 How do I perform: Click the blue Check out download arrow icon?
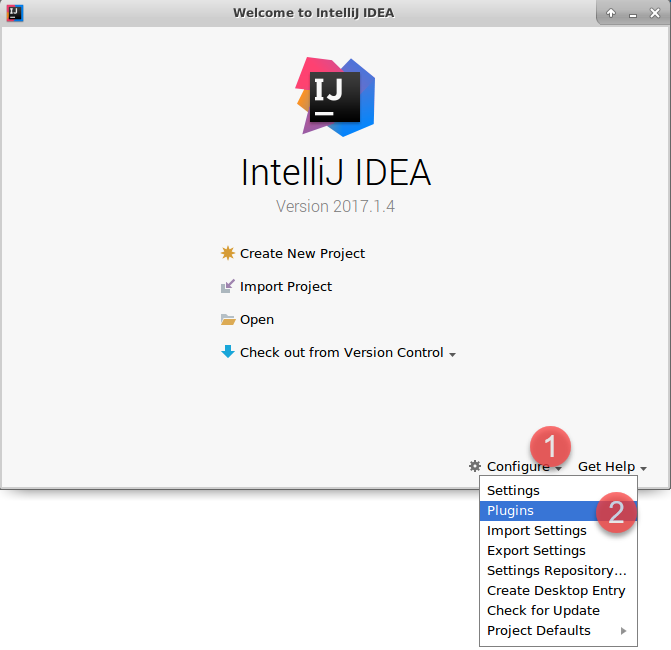pos(228,352)
